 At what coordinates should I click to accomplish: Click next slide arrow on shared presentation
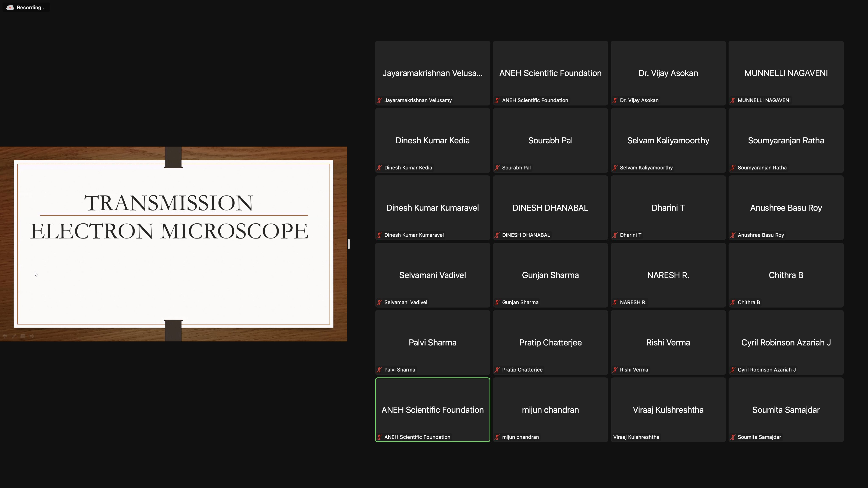[32, 336]
